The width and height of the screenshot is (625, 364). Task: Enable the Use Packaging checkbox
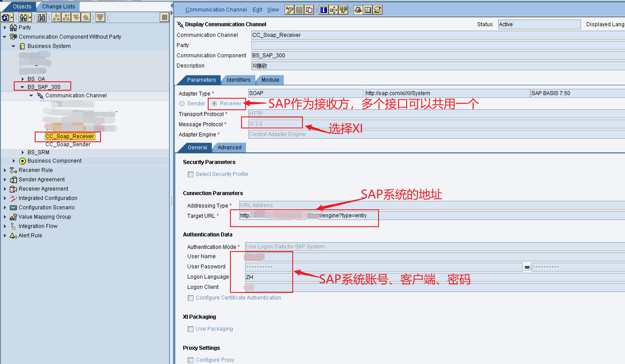[x=191, y=329]
